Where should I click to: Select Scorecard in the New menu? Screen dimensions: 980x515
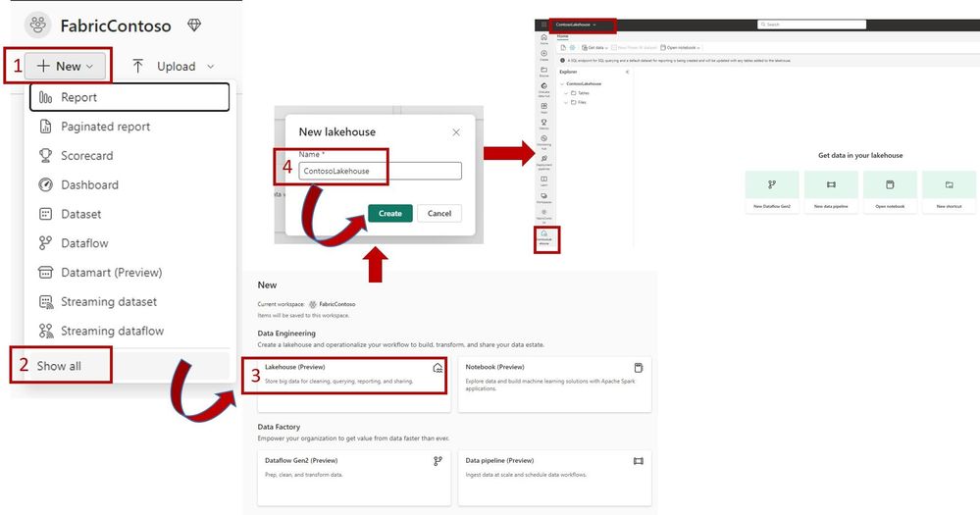(x=129, y=156)
